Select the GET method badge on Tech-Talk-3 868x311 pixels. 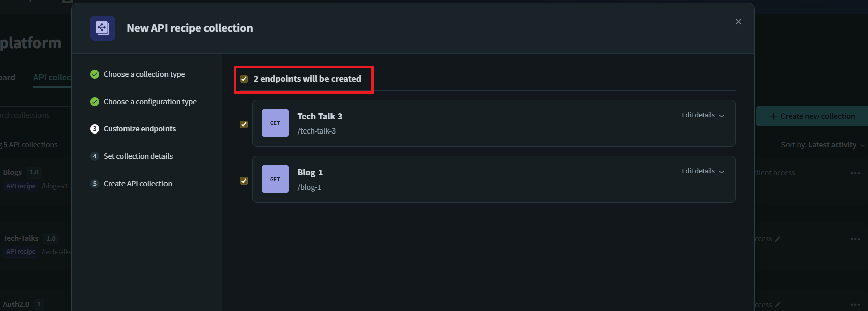275,122
